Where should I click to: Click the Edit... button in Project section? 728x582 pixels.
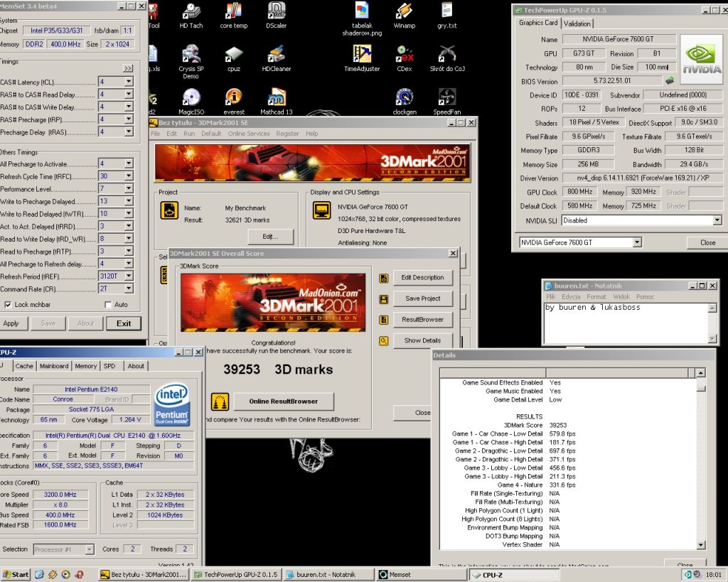click(x=271, y=236)
